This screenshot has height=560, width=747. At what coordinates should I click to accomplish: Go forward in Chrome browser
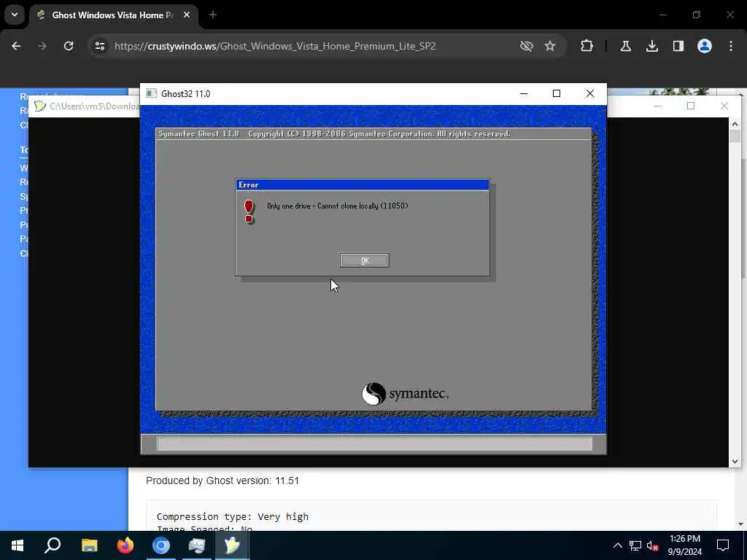42,46
